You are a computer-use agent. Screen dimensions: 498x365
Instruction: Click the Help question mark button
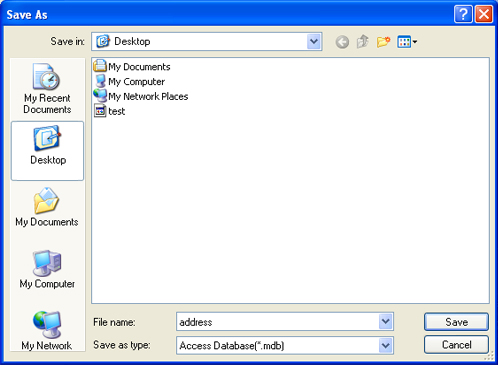(x=463, y=14)
